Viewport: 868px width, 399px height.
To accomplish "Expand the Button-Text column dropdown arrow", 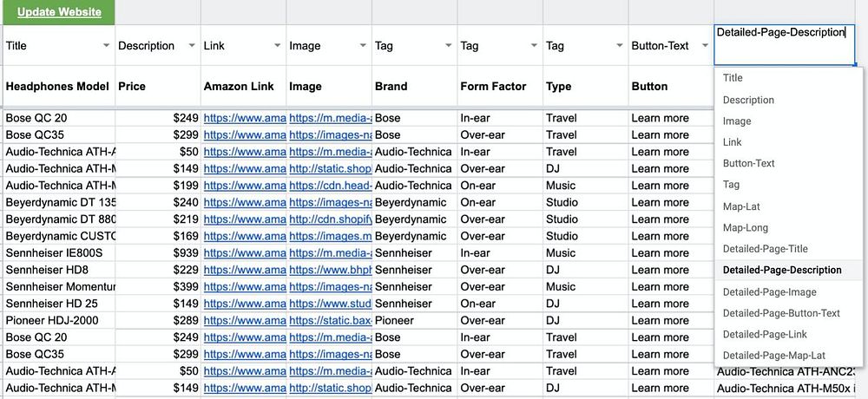I will (706, 46).
